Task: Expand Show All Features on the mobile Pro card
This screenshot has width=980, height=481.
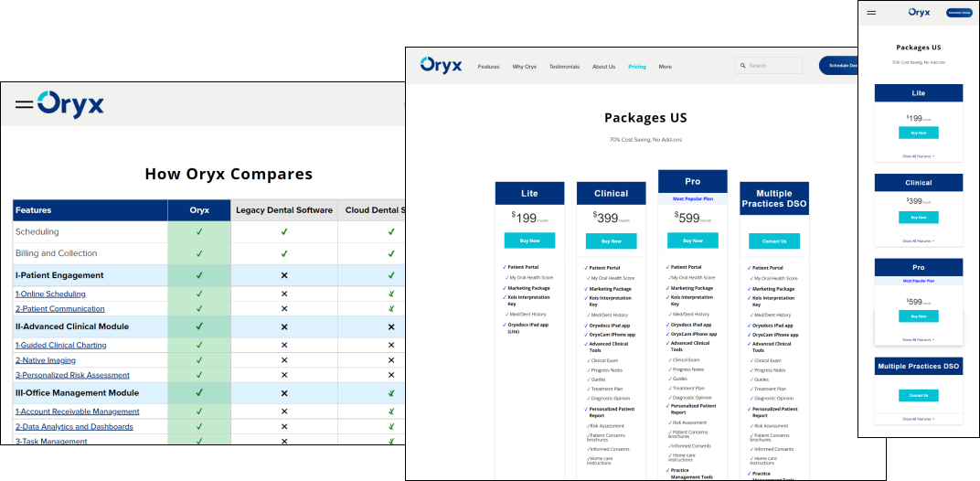Action: pyautogui.click(x=918, y=339)
